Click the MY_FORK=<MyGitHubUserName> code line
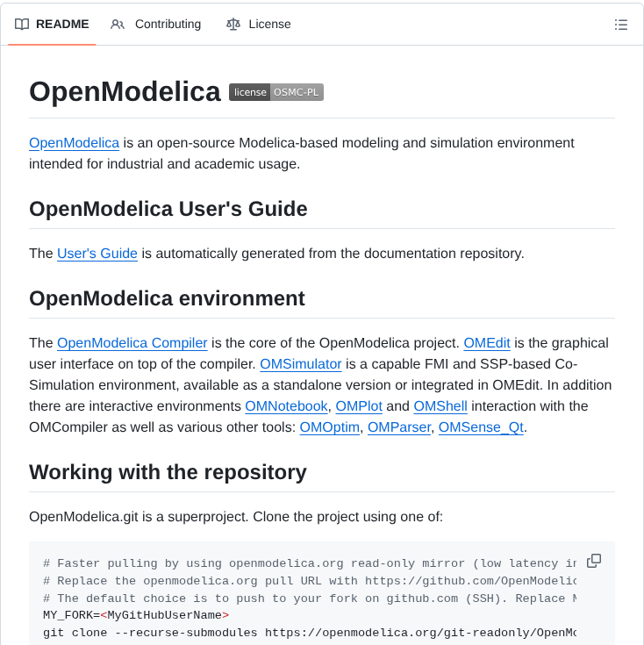The height and width of the screenshot is (645, 644). coord(136,615)
